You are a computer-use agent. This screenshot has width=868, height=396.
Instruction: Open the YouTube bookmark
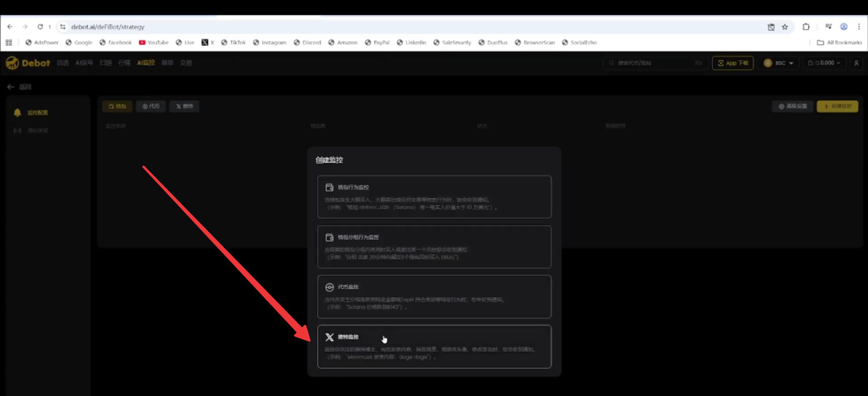154,42
